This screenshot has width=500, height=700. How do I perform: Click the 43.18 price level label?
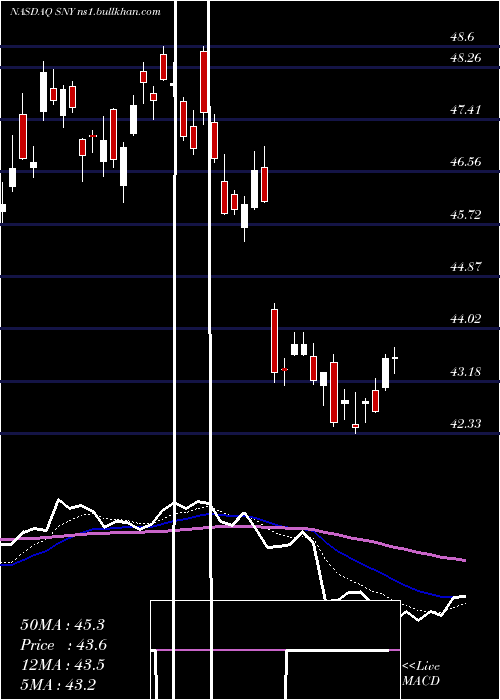point(465,371)
